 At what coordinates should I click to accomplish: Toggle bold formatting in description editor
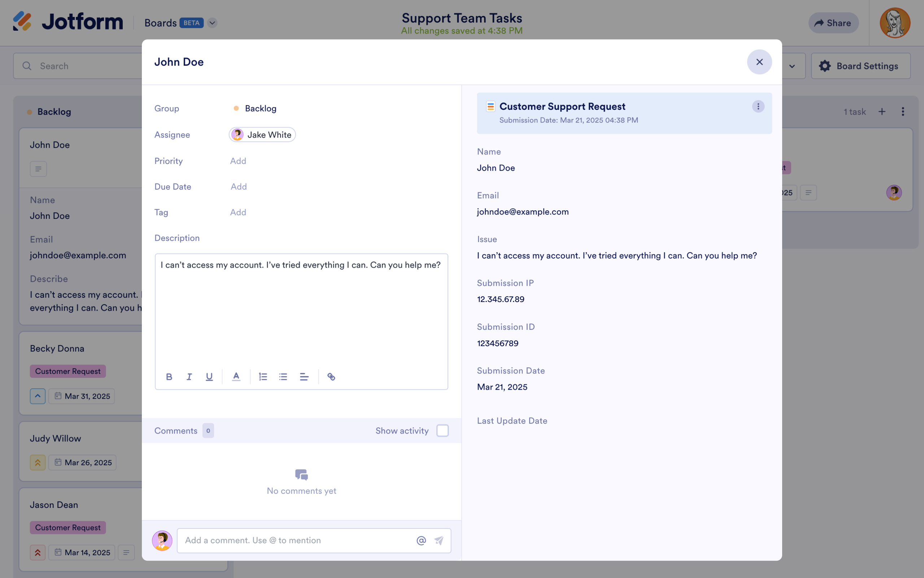[169, 377]
